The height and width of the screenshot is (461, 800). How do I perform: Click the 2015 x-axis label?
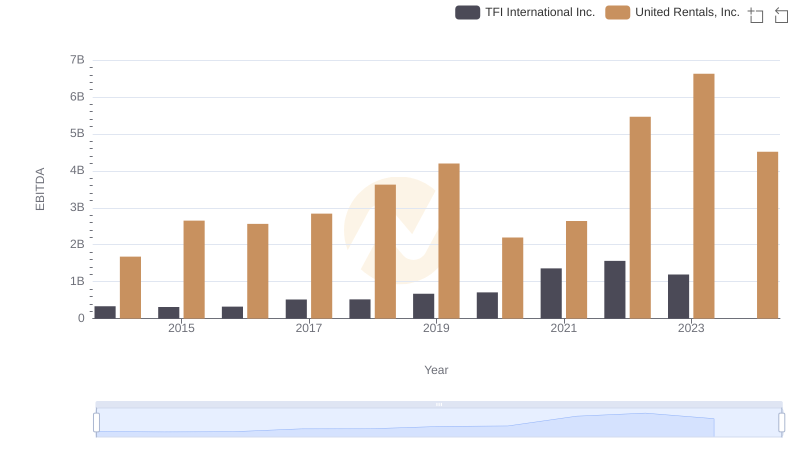(x=181, y=328)
